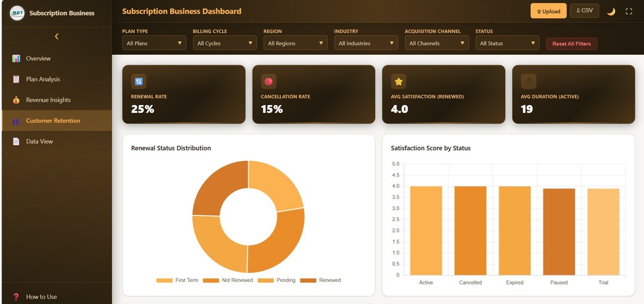This screenshot has width=644, height=304.
Task: Click the clock icon on Avg Duration card
Action: (x=528, y=81)
